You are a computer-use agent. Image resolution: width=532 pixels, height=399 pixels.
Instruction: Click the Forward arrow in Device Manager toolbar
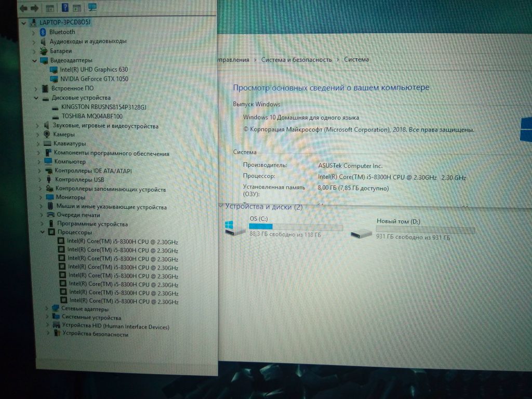(34, 8)
